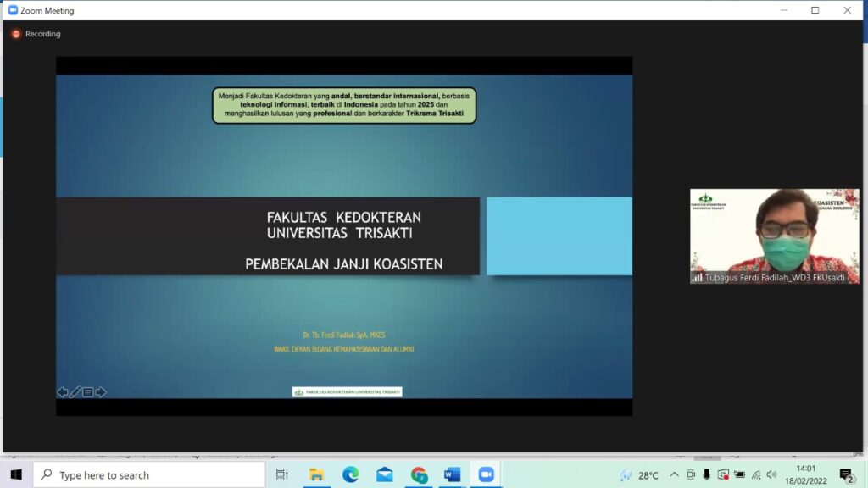Click the slide title FAKULTAS KEDOKTERAN UNIVERSITAS TRISAKTI

pyautogui.click(x=344, y=225)
